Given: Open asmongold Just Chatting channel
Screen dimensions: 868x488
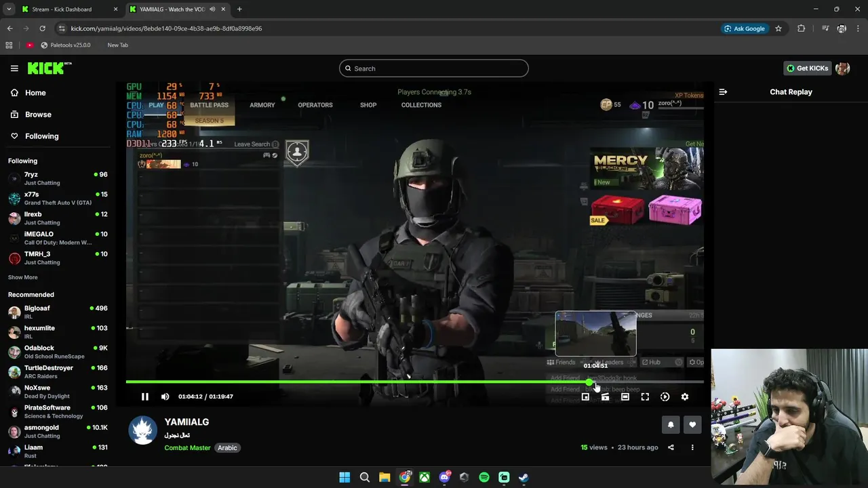Looking at the screenshot, I should click(58, 431).
